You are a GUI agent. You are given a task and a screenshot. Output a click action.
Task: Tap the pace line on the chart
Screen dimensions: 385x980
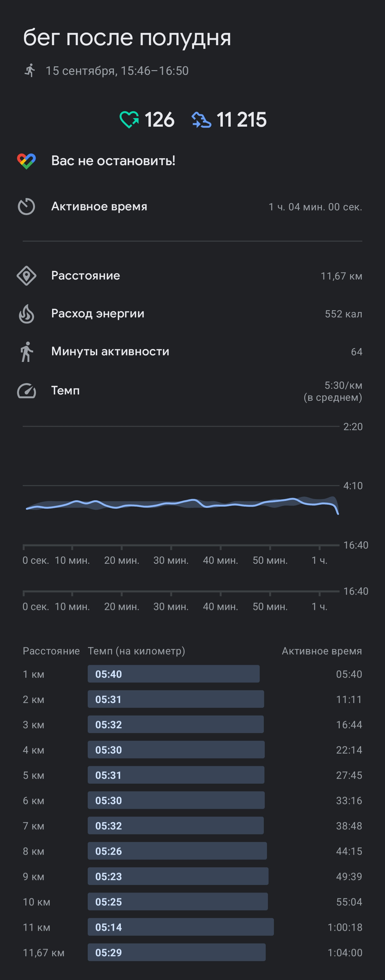(x=182, y=504)
